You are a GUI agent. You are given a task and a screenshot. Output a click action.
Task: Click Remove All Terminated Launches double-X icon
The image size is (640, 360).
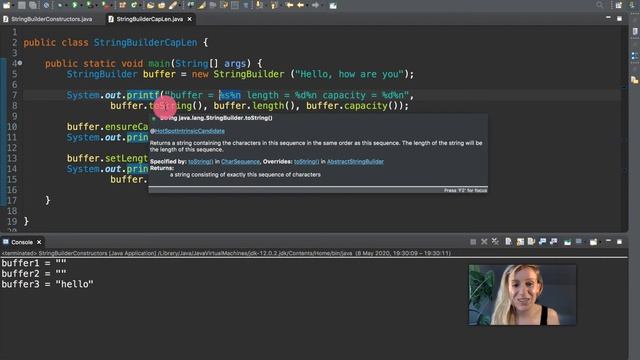coord(495,242)
